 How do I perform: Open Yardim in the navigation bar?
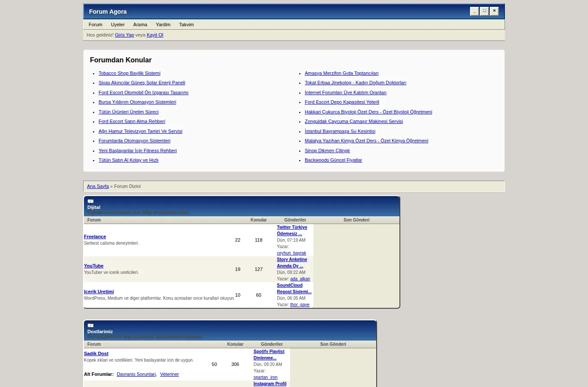pyautogui.click(x=163, y=25)
